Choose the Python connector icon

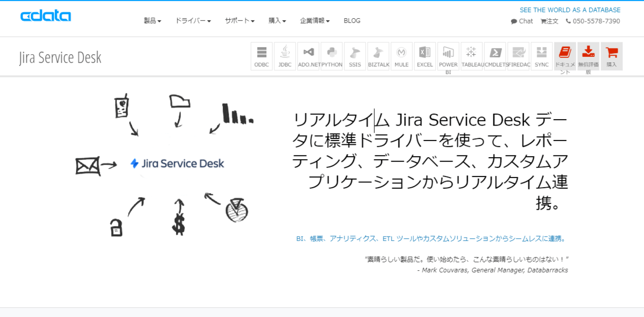[332, 56]
